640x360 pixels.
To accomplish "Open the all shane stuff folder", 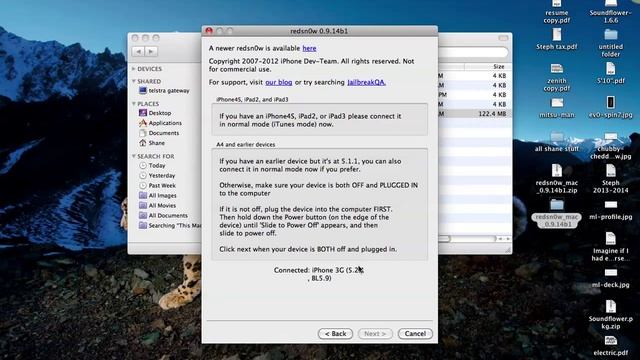I will pos(557,141).
